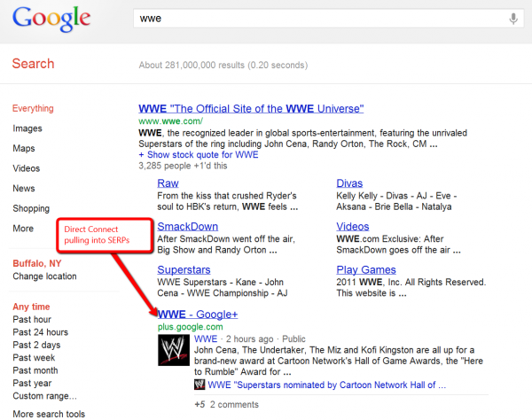Open the Play Games sitelink
The height and width of the screenshot is (420, 532).
366,270
